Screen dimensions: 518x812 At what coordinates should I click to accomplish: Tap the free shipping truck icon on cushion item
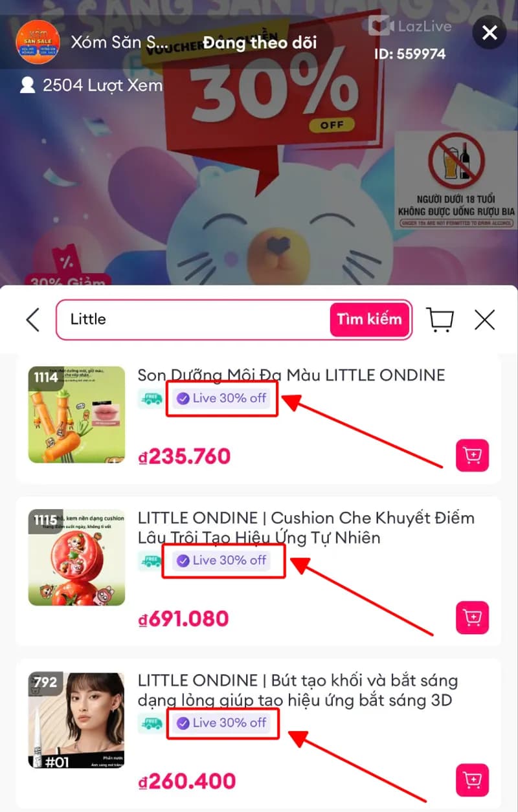(x=150, y=561)
